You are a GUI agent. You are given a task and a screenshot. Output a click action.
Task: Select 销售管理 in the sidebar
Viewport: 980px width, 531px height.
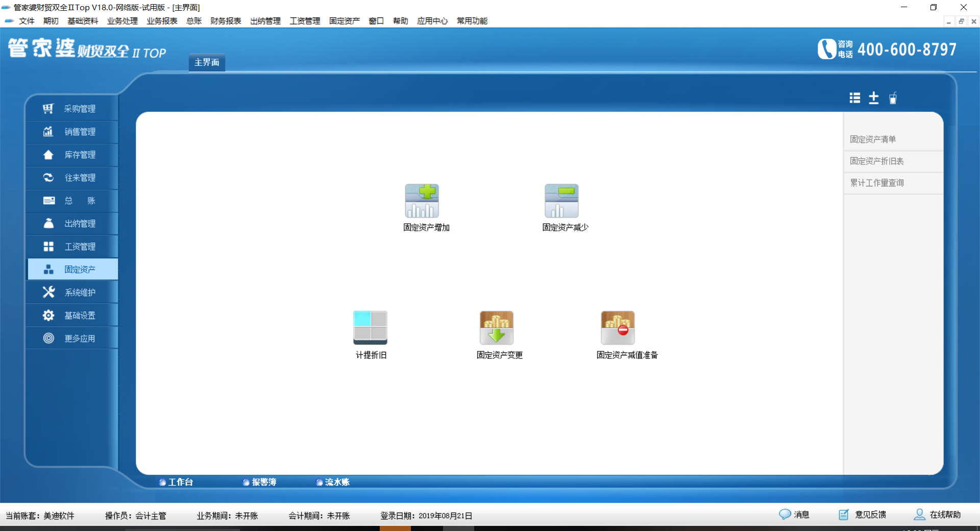pos(72,132)
